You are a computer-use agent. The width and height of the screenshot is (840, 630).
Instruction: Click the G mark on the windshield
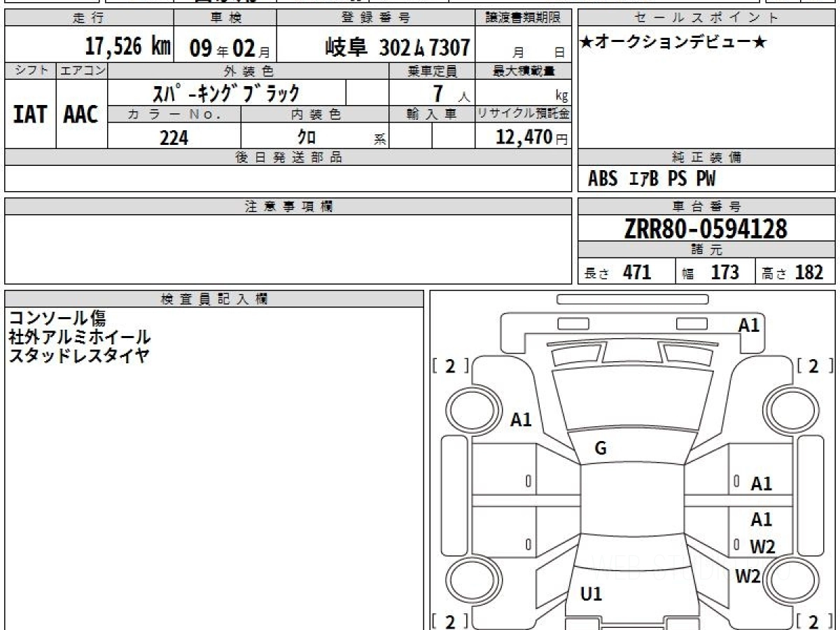600,449
